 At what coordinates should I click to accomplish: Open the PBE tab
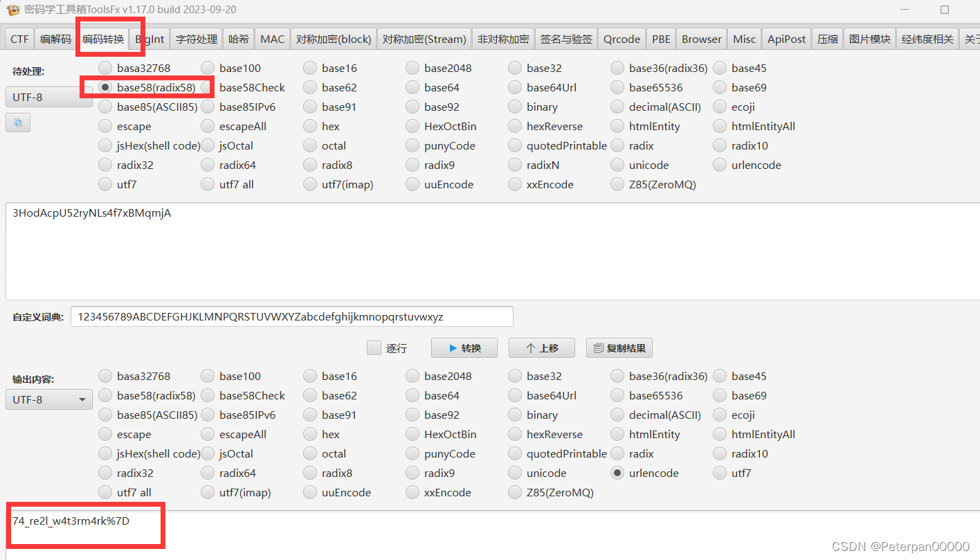tap(661, 39)
